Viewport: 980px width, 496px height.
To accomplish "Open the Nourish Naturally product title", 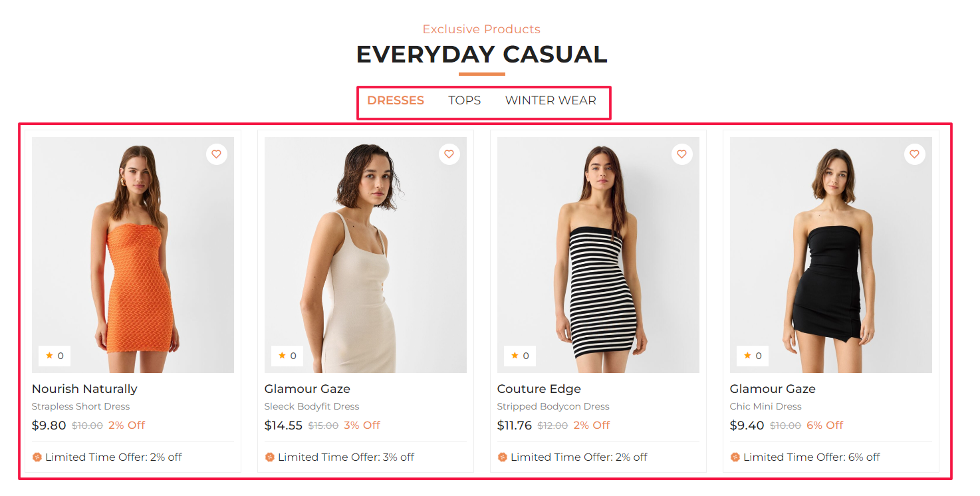I will click(84, 389).
